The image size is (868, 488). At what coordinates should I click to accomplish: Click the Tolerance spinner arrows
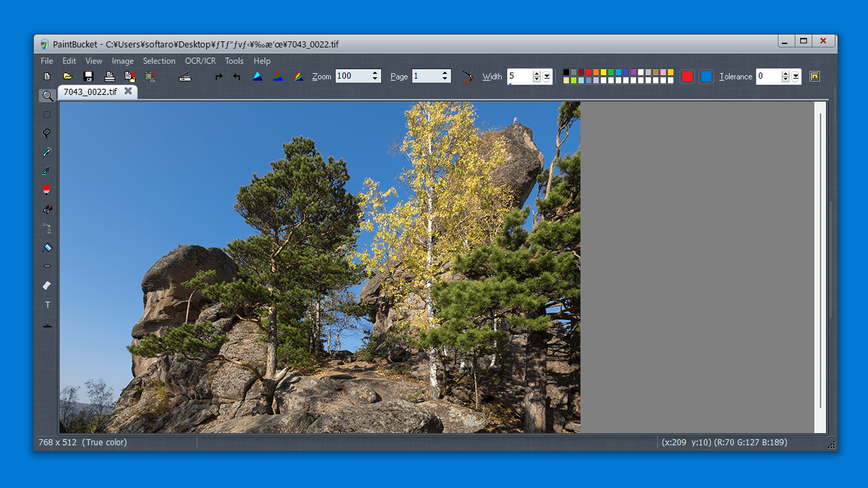pos(785,77)
